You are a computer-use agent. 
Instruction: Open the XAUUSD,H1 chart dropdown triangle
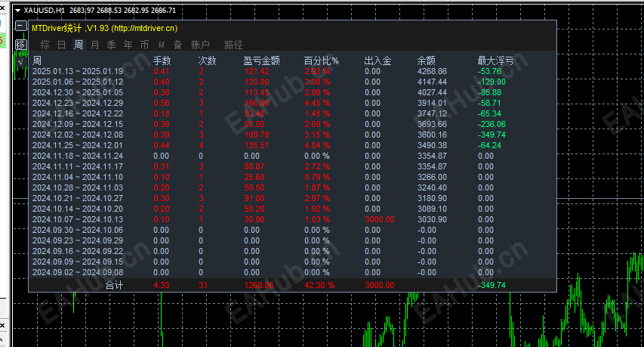pyautogui.click(x=17, y=11)
